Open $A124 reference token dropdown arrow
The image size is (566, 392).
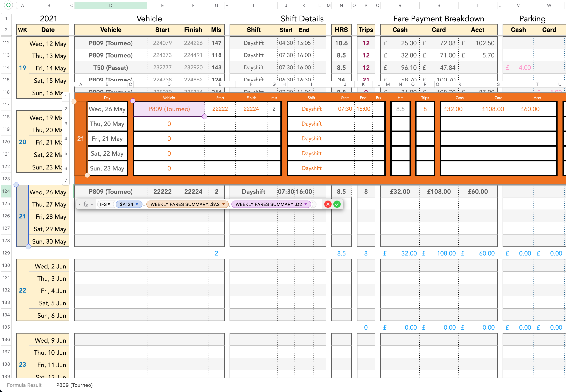pyautogui.click(x=137, y=204)
